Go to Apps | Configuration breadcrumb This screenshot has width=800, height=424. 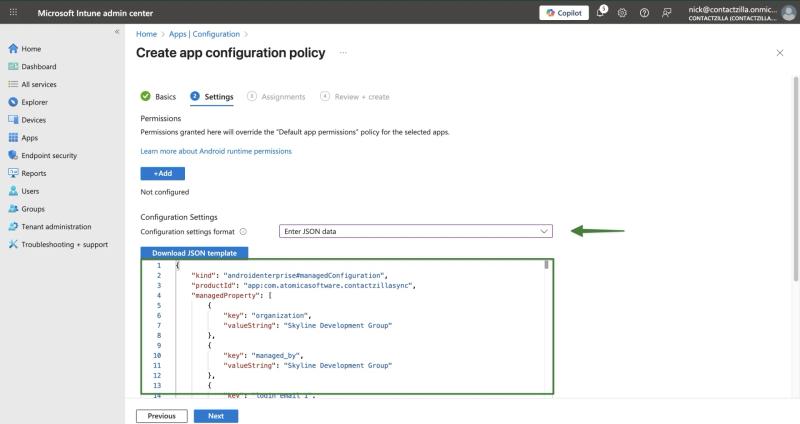204,34
